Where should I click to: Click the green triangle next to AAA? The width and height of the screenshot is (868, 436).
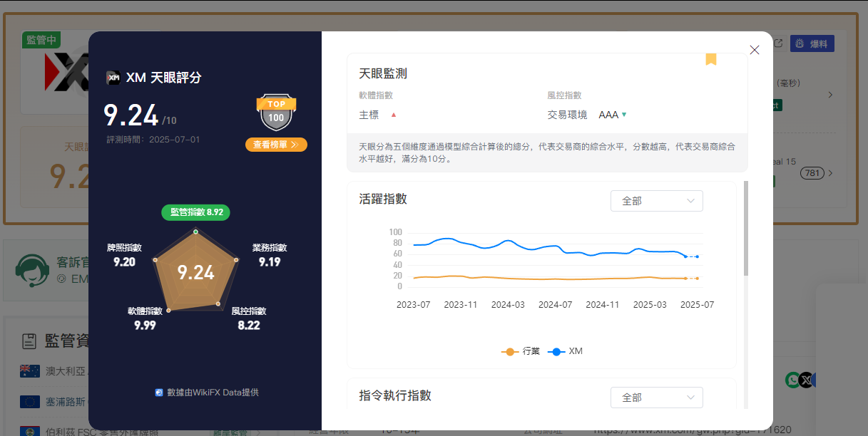click(x=624, y=115)
